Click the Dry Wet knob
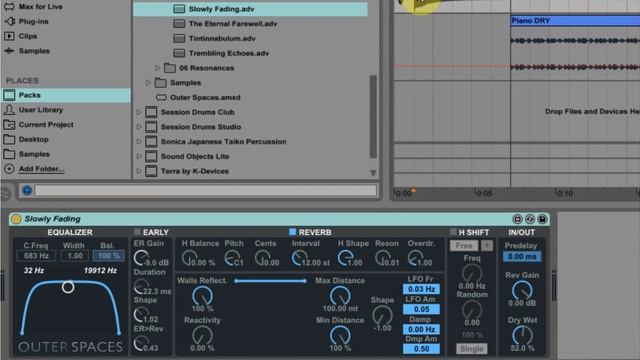Viewport: 640px width, 360px height. point(522,336)
